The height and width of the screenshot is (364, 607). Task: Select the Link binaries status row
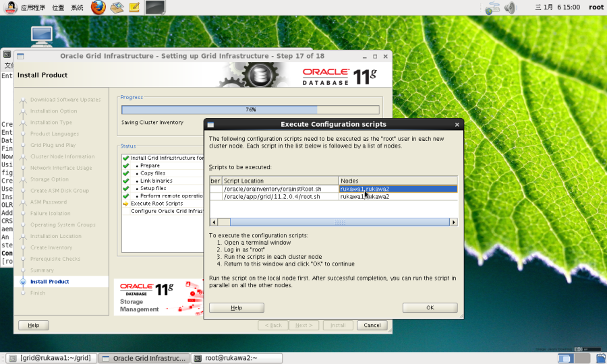[x=163, y=181]
